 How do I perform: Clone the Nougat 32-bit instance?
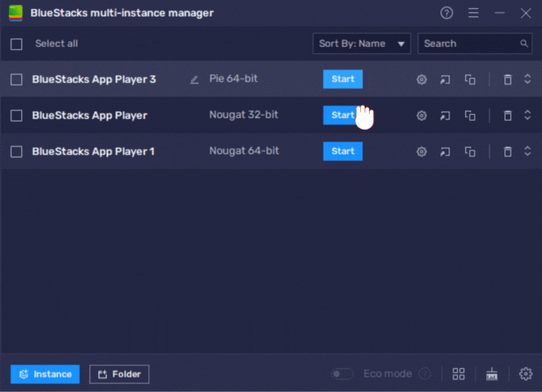[470, 116]
